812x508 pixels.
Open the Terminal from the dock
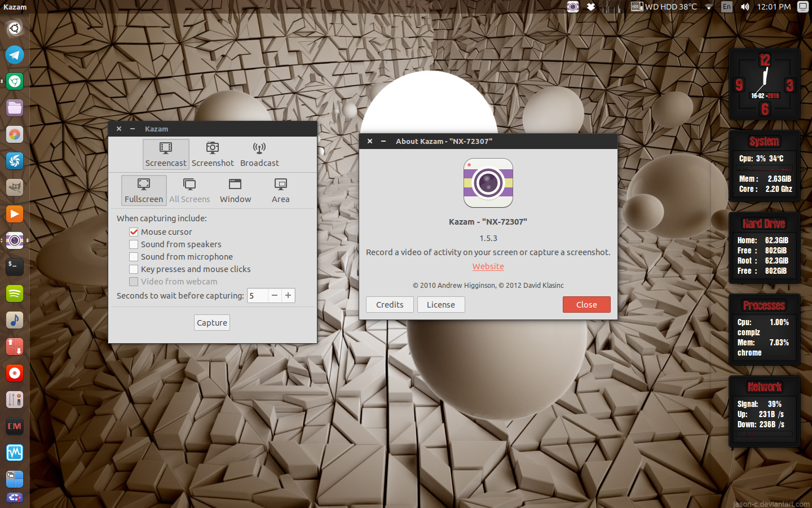[x=15, y=267]
